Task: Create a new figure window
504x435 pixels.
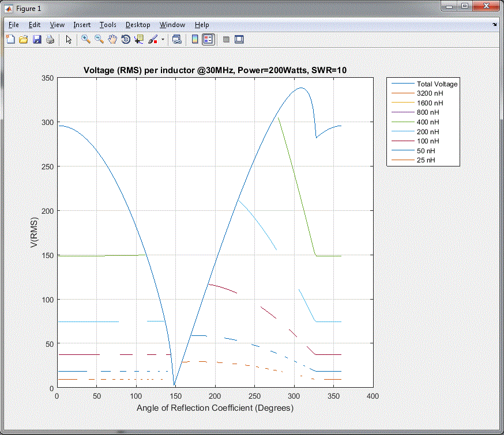Action: click(x=10, y=39)
